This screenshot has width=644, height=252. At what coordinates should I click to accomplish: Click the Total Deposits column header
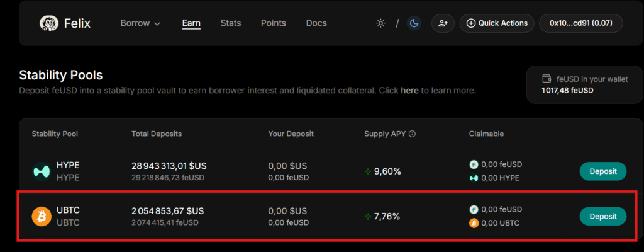(x=157, y=134)
